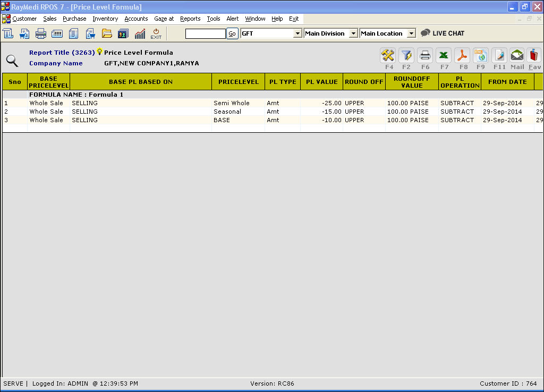Expand the Main Division dropdown
This screenshot has height=392, width=544.
click(x=353, y=33)
